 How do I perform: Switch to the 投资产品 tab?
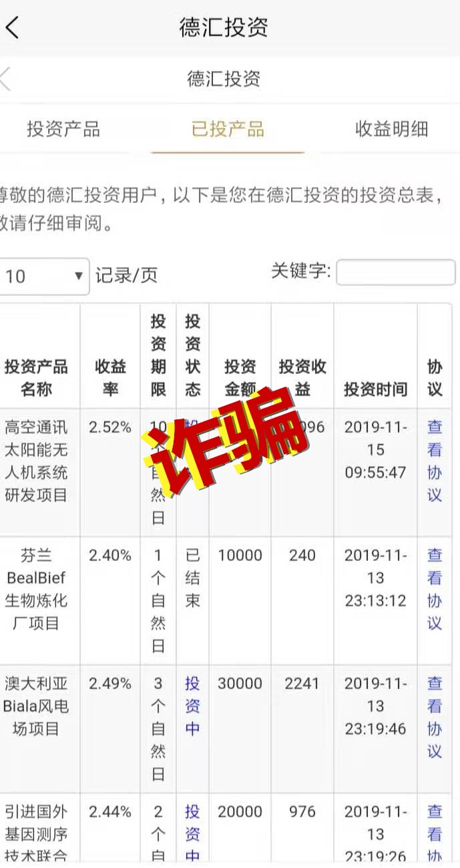(x=63, y=129)
